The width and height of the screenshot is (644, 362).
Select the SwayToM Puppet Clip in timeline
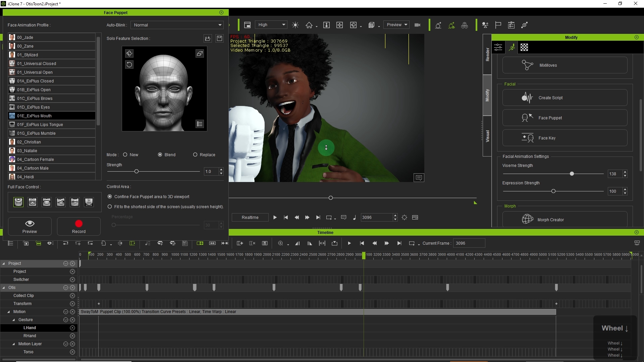317,312
